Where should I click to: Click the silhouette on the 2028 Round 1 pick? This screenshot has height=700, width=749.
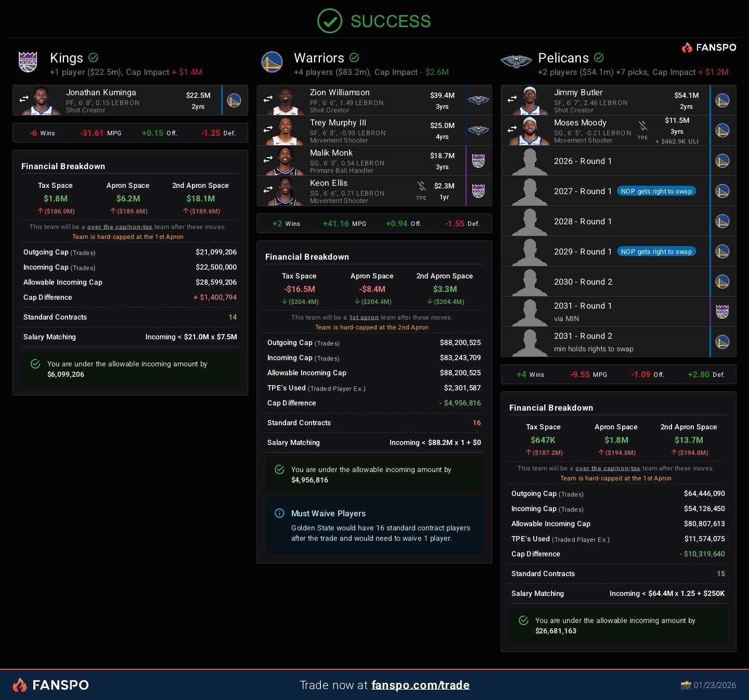530,222
